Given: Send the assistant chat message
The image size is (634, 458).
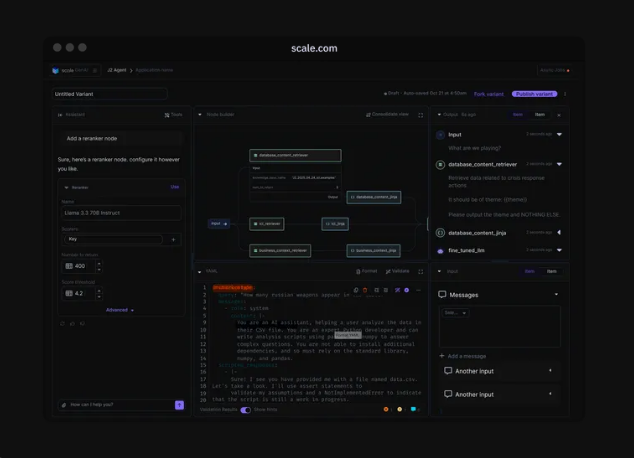Looking at the screenshot, I should click(179, 405).
